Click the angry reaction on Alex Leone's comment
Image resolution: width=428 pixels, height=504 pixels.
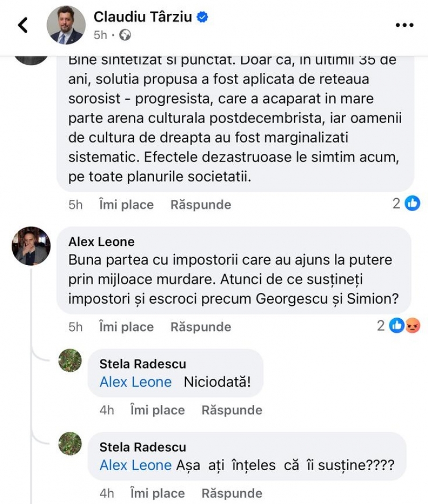(x=412, y=325)
